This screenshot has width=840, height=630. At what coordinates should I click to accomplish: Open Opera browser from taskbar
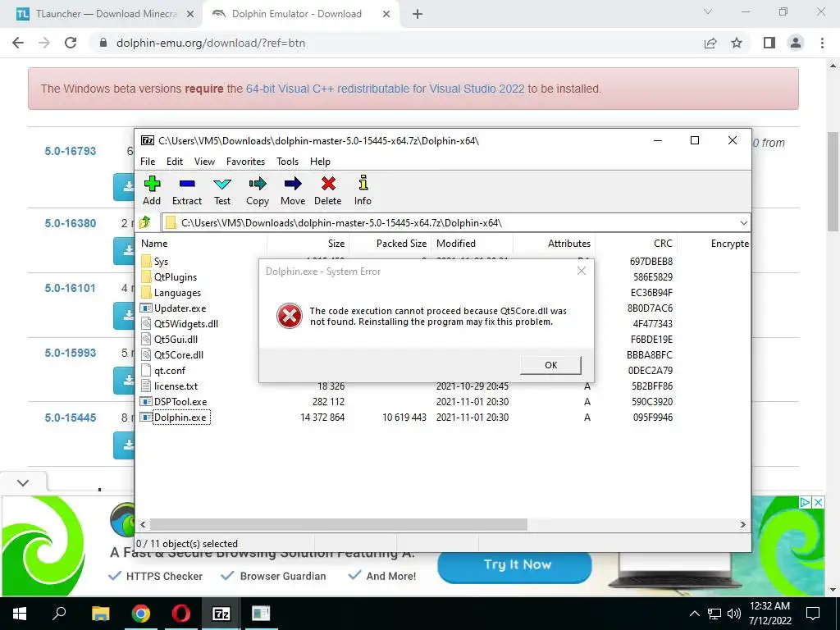coord(181,614)
